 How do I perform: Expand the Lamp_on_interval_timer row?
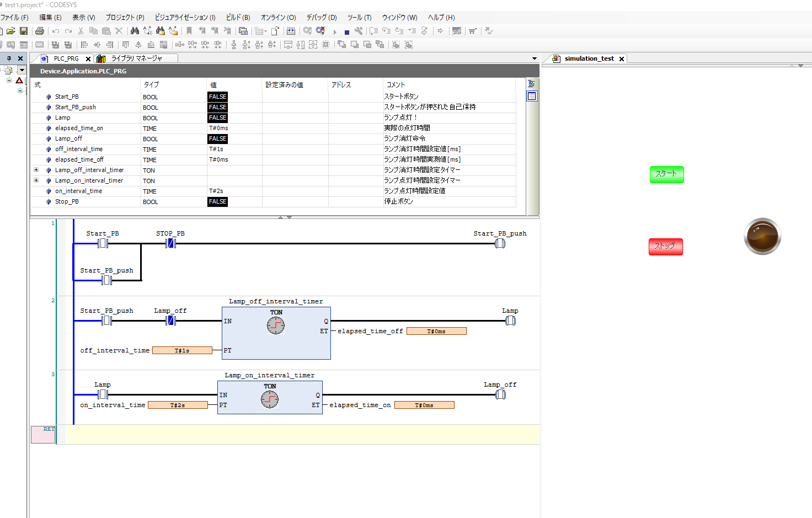pos(36,180)
